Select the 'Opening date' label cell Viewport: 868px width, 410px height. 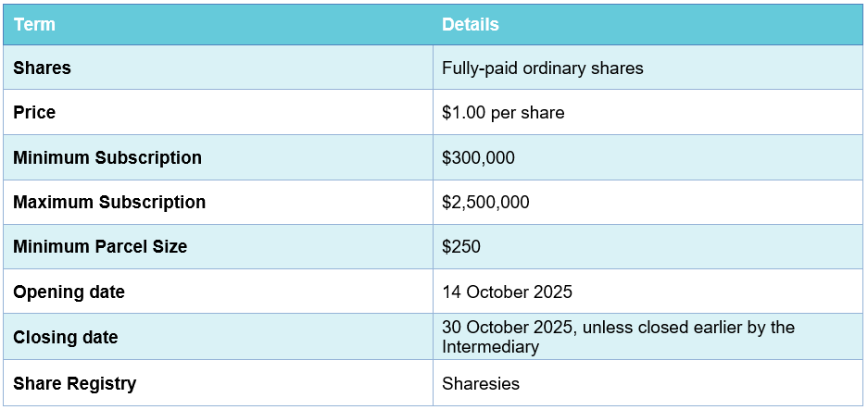[69, 292]
